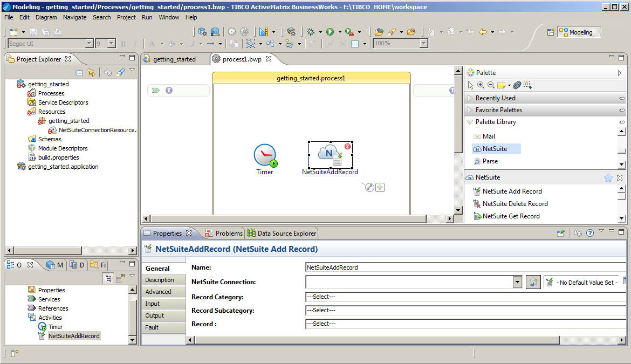
Task: Click the Name input field
Action: tap(464, 267)
